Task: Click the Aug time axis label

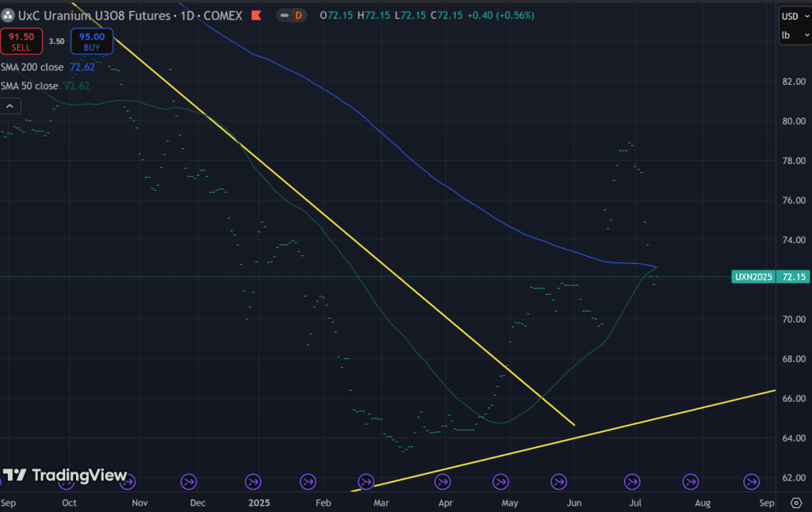Action: (x=703, y=502)
